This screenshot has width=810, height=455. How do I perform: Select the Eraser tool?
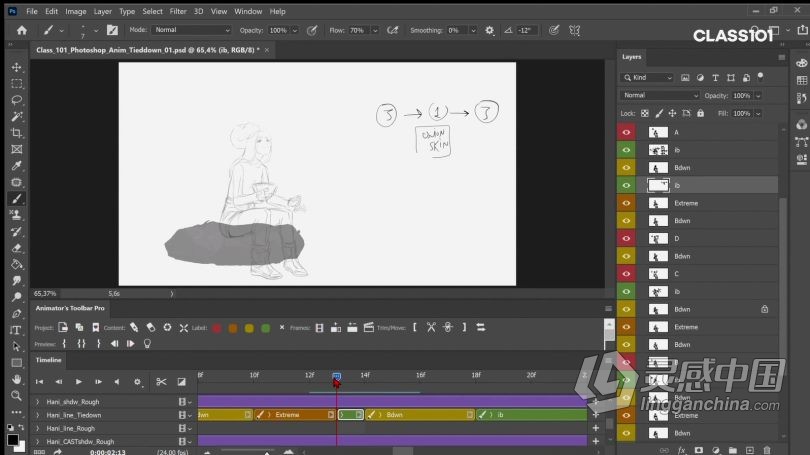[x=17, y=248]
